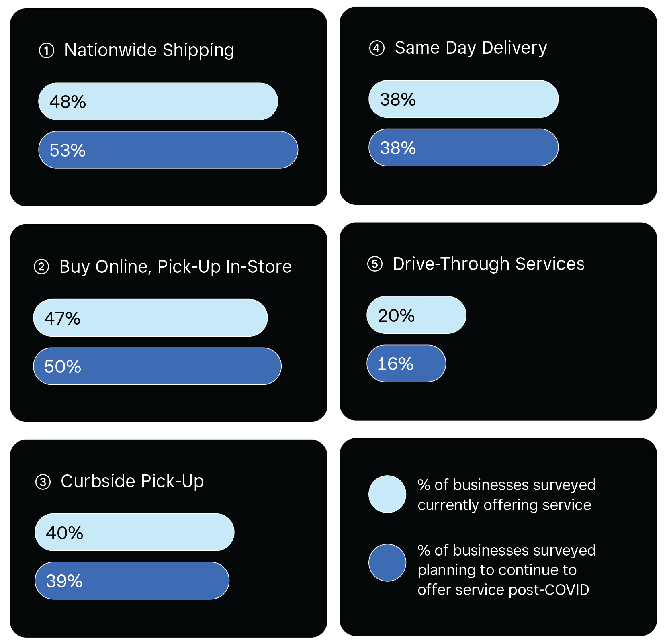Select the 50% dark blue bar
Viewport: 667px width, 644px height.
click(x=158, y=366)
